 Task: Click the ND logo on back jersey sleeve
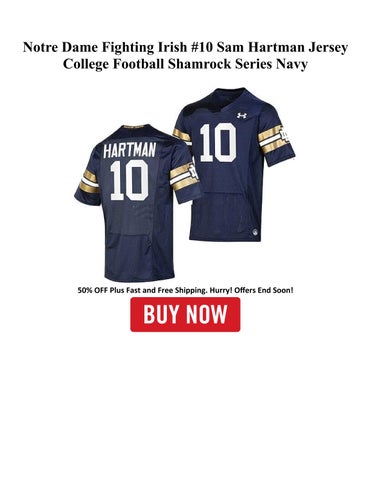(x=193, y=172)
